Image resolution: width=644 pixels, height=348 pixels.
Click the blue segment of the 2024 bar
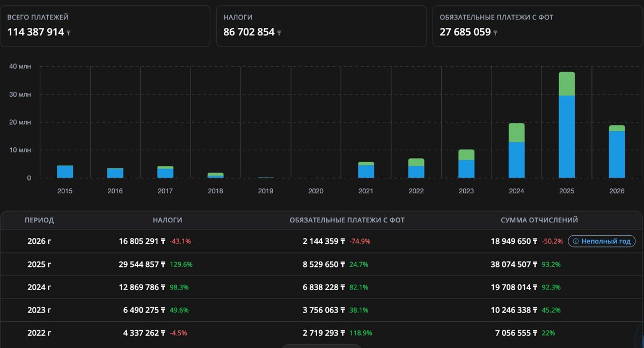(516, 160)
